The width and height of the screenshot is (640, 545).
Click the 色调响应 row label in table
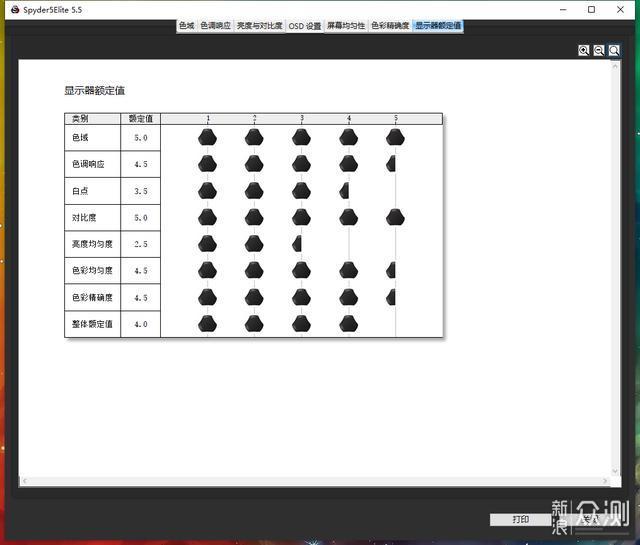click(x=88, y=164)
